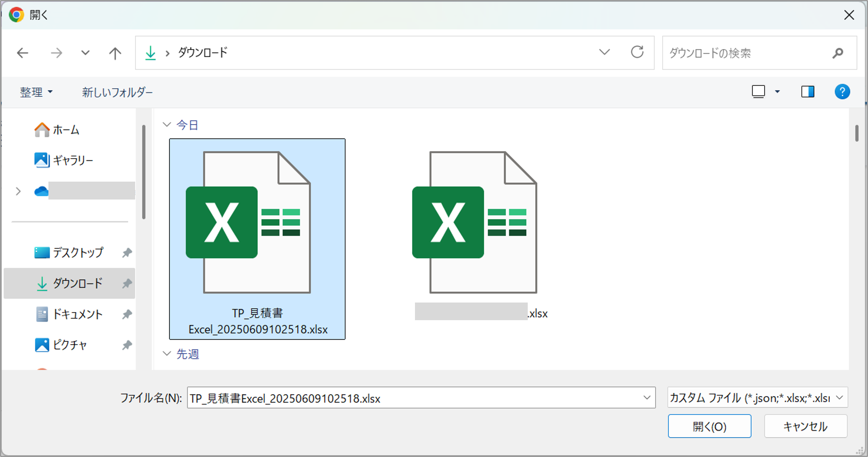Image resolution: width=868 pixels, height=457 pixels.
Task: Unpin デスクトップ using its pin icon
Action: click(x=127, y=253)
